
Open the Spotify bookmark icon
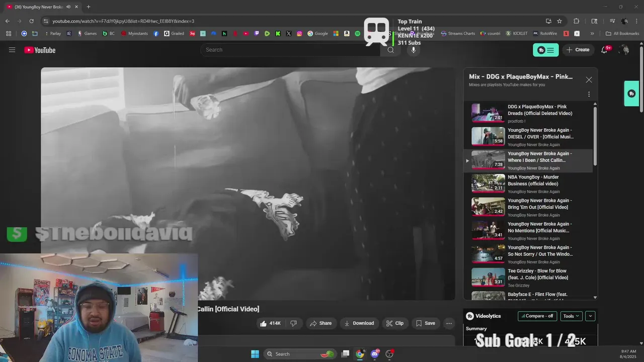357,34
